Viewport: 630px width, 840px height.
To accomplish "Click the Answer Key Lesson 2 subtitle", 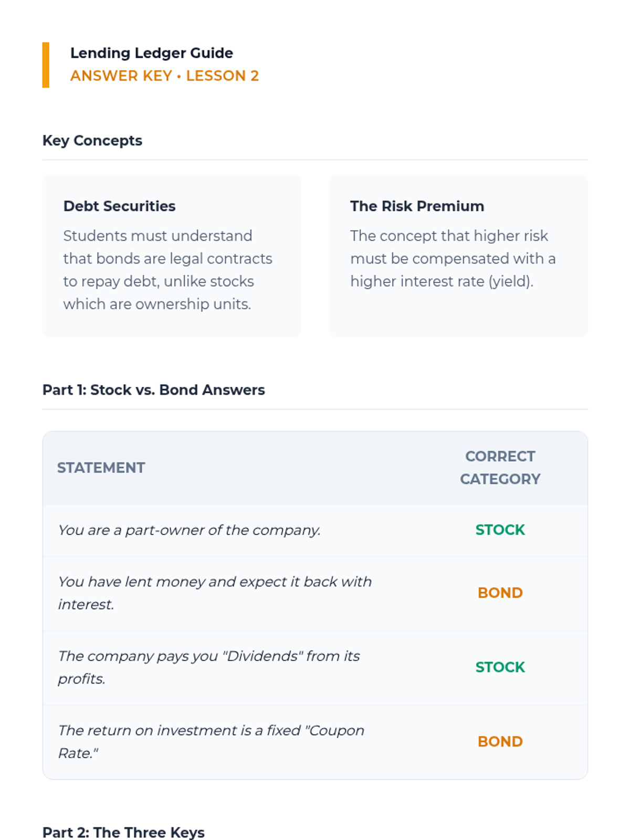I will coord(164,76).
